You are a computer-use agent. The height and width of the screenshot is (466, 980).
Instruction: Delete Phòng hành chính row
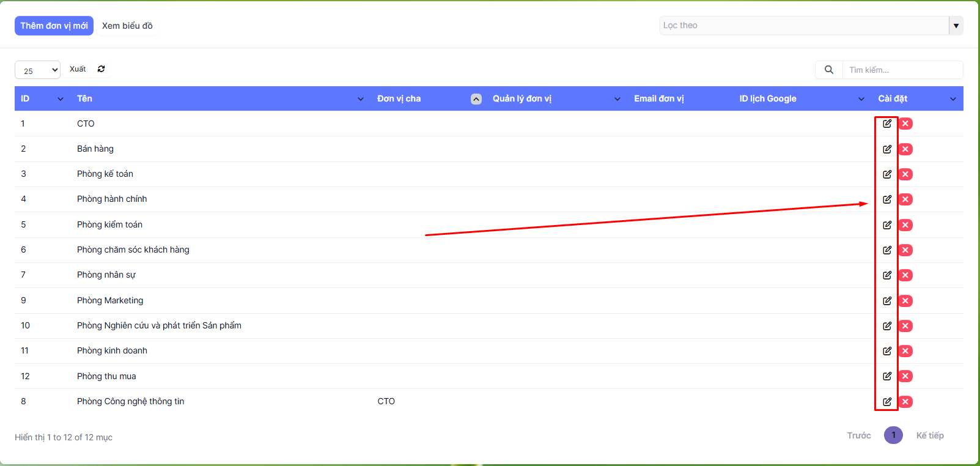pyautogui.click(x=905, y=199)
